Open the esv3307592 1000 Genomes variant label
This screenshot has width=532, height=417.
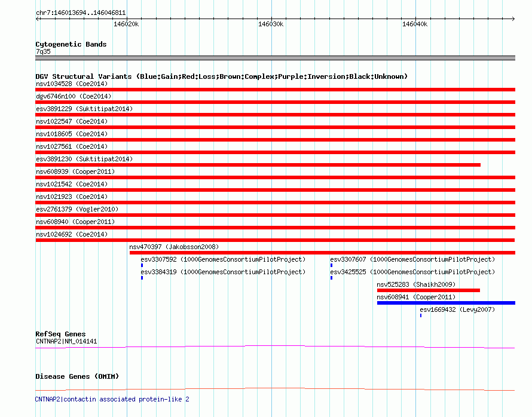[x=223, y=259]
